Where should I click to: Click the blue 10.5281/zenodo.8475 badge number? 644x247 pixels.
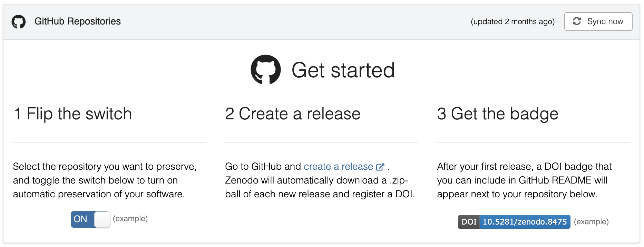tap(525, 222)
